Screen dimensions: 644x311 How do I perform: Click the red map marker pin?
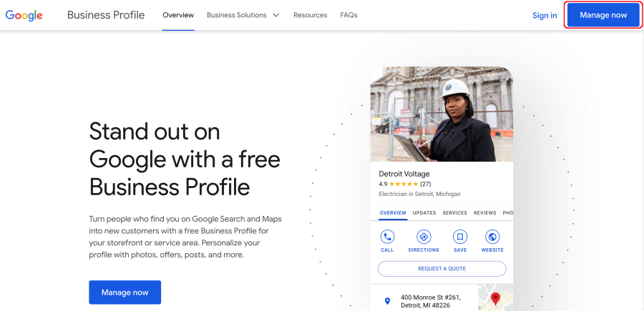pos(495,298)
